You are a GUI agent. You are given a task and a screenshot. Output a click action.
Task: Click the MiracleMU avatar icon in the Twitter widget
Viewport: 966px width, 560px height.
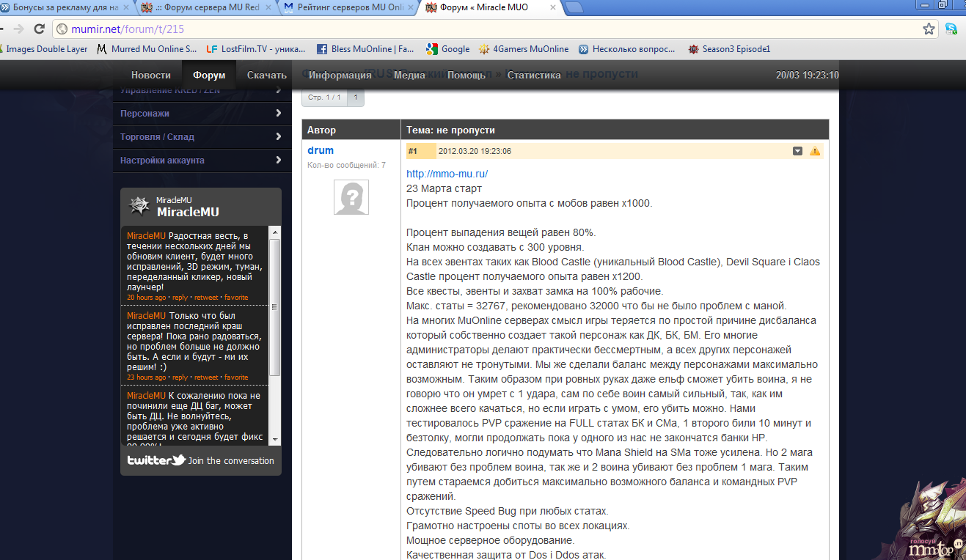[139, 206]
